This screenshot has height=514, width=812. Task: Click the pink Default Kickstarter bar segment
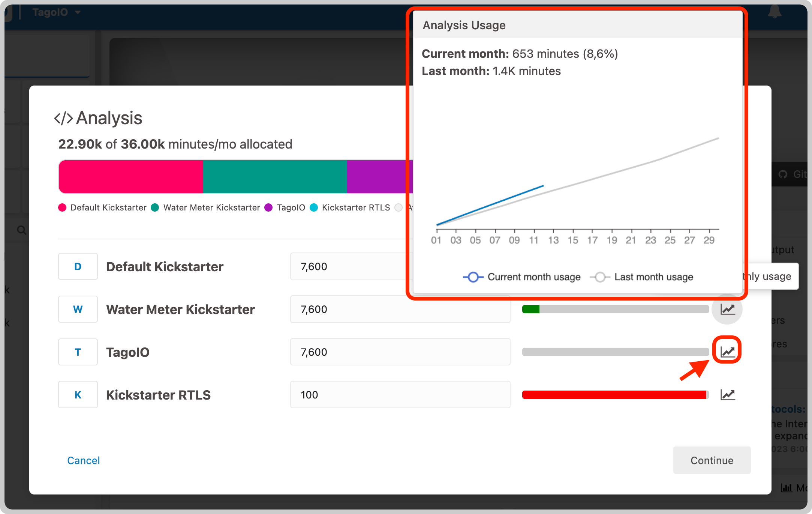(x=131, y=177)
